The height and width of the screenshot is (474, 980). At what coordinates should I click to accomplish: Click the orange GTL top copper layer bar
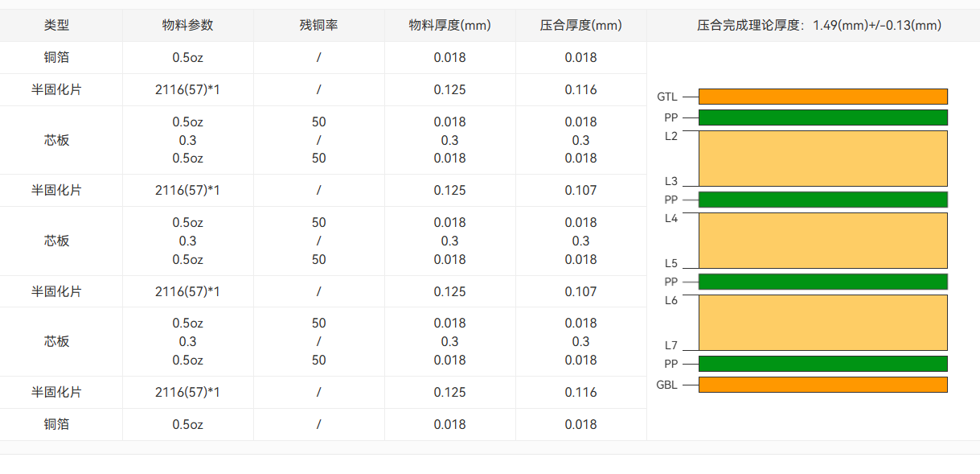point(822,97)
